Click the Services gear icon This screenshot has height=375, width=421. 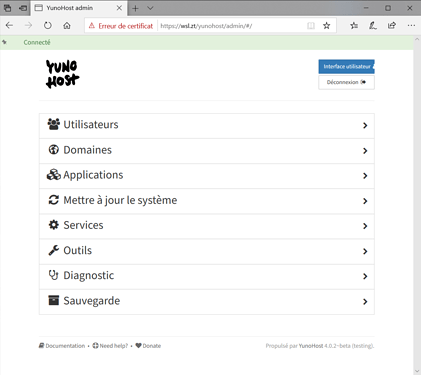[53, 225]
